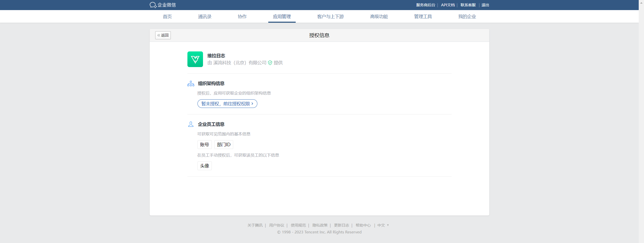Open 帮助中心 footer link
Viewport: 644px width, 243px height.
click(363, 225)
